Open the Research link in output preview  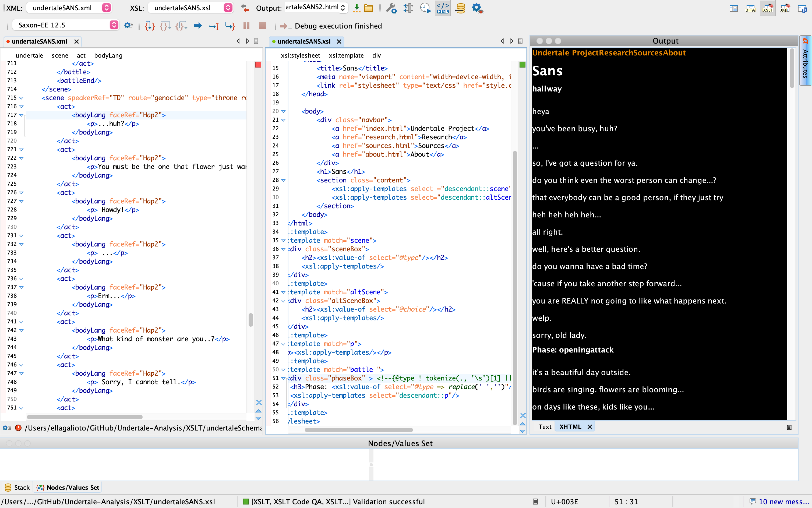[616, 53]
